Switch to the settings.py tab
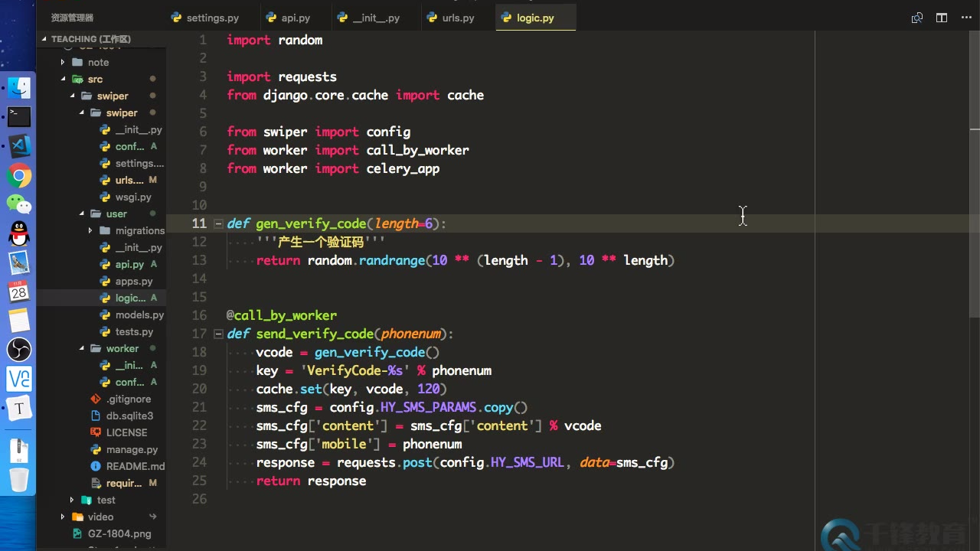 [212, 18]
